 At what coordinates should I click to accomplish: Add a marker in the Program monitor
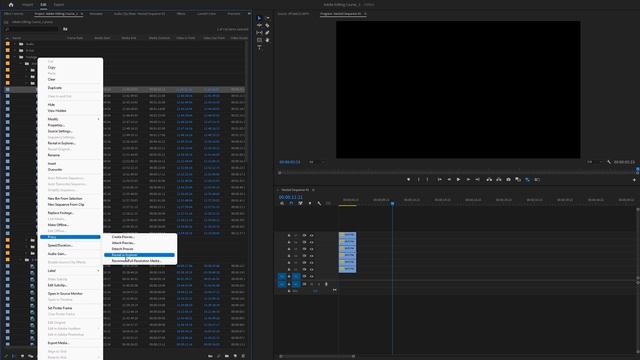tap(409, 180)
